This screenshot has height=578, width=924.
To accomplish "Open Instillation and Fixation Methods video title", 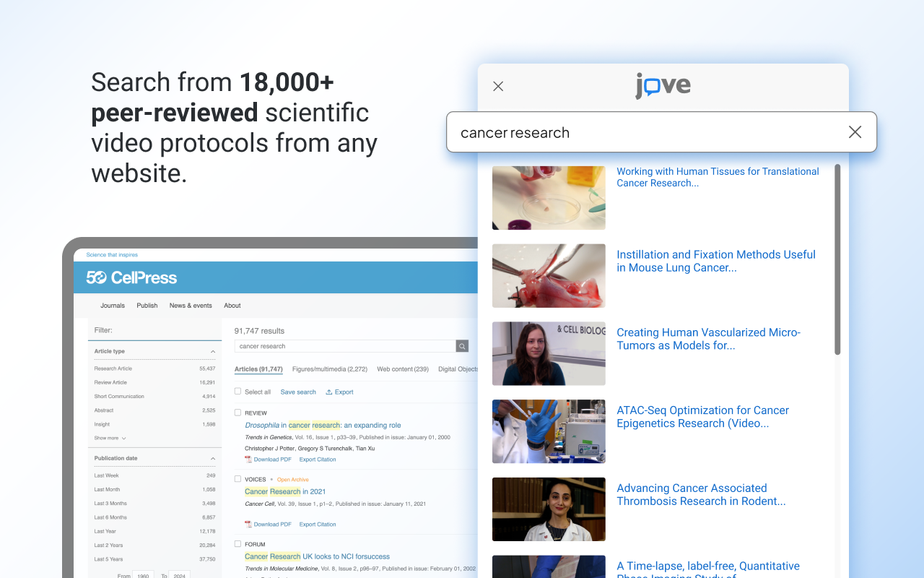I will pos(716,261).
